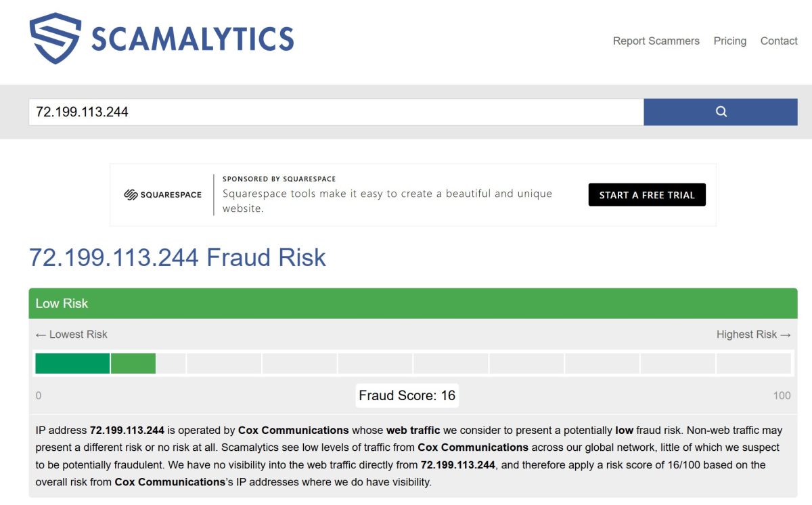
Task: Open the Report Scammers page
Action: click(656, 41)
